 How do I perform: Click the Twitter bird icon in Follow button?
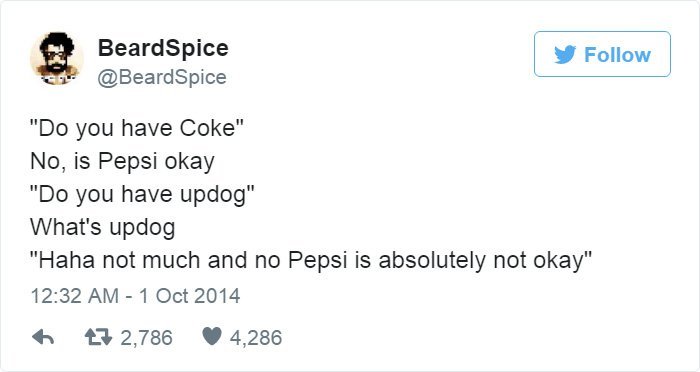(x=565, y=54)
